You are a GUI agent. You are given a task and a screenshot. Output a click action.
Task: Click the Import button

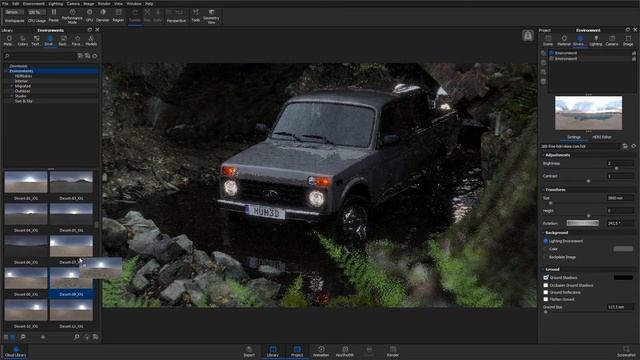[249, 351]
